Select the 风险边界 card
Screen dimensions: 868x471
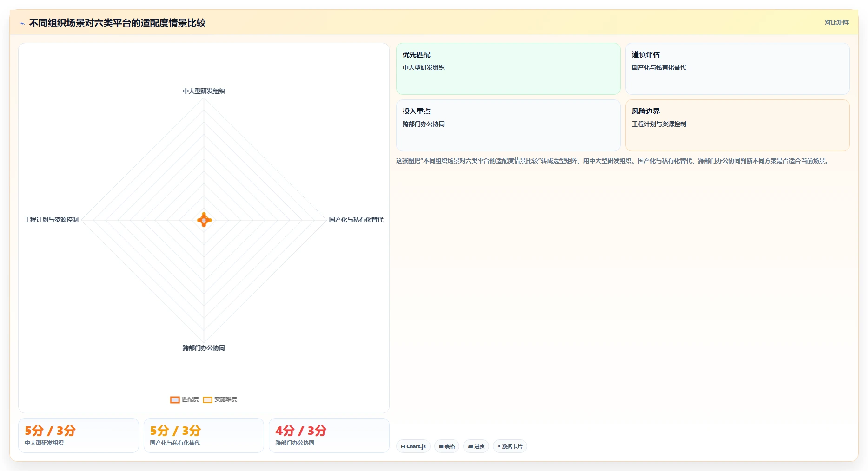pos(737,125)
